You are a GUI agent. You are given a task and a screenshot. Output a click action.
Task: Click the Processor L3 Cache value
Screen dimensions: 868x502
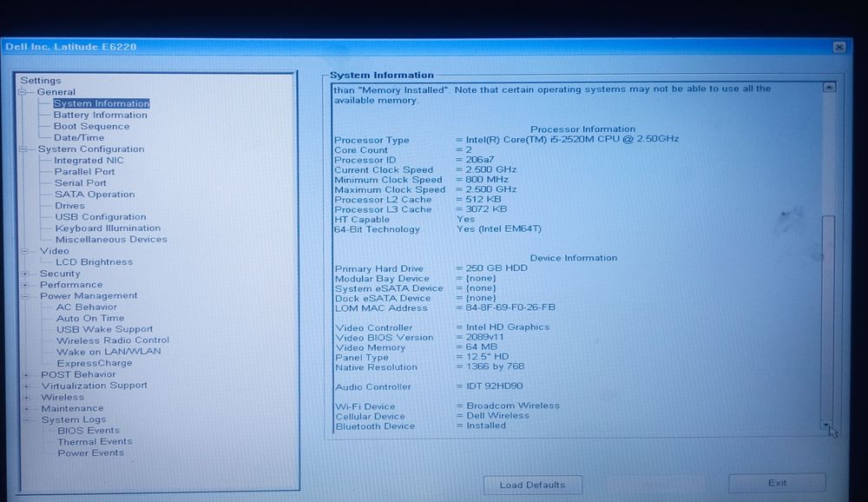tap(486, 209)
